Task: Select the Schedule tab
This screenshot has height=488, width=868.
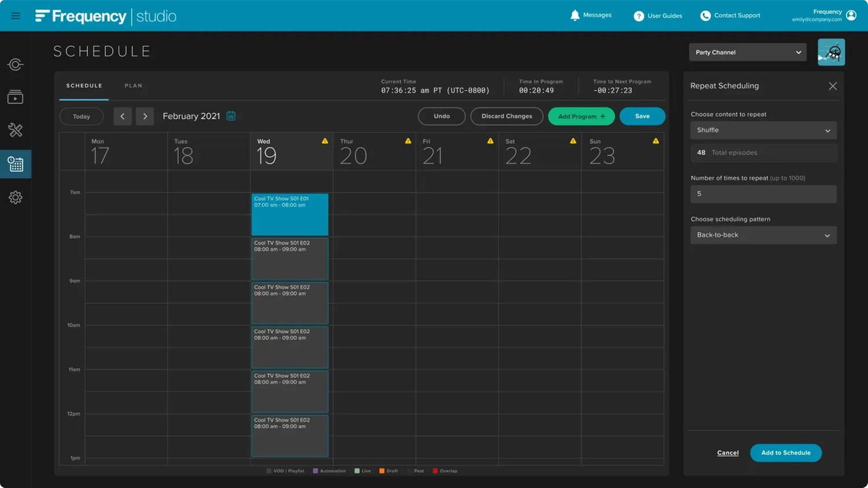Action: click(x=84, y=86)
